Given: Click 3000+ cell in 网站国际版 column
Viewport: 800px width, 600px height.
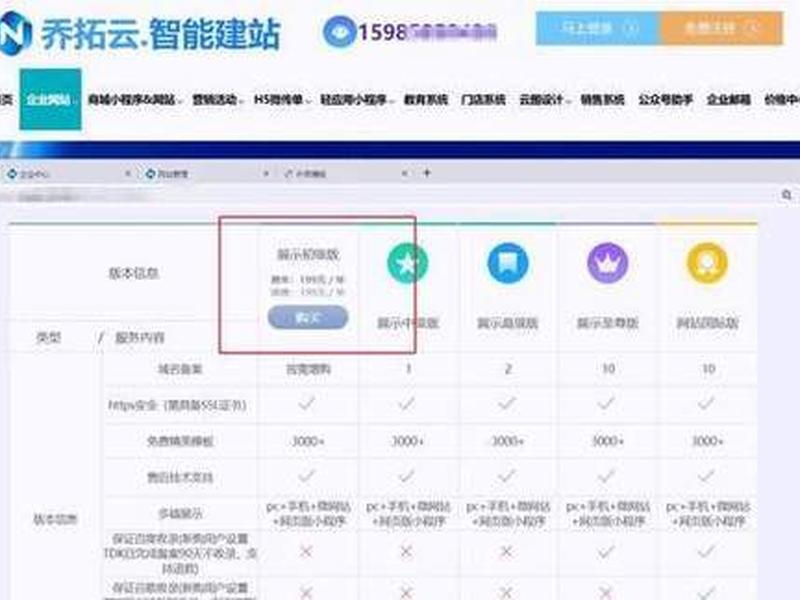Looking at the screenshot, I should pos(707,441).
